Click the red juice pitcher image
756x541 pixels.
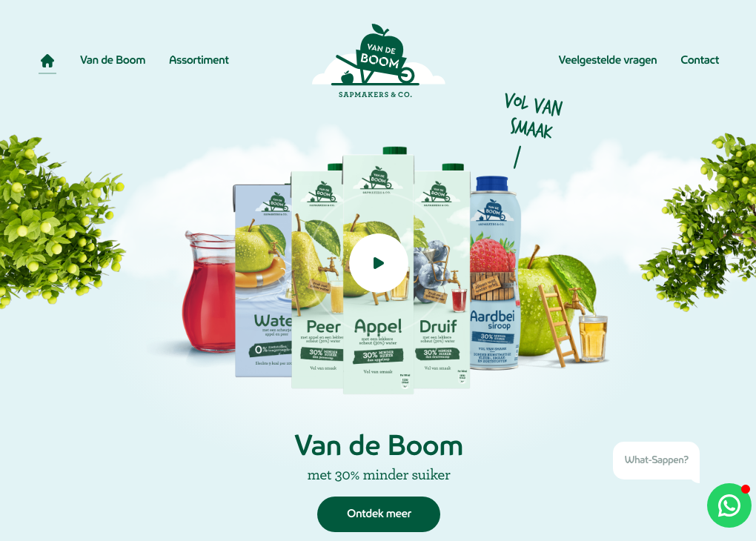tap(210, 292)
